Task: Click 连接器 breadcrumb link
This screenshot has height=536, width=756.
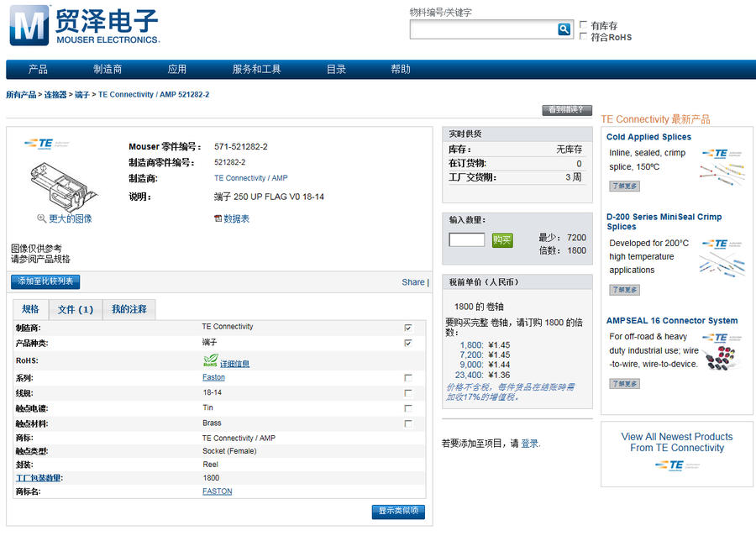Action: pos(55,95)
